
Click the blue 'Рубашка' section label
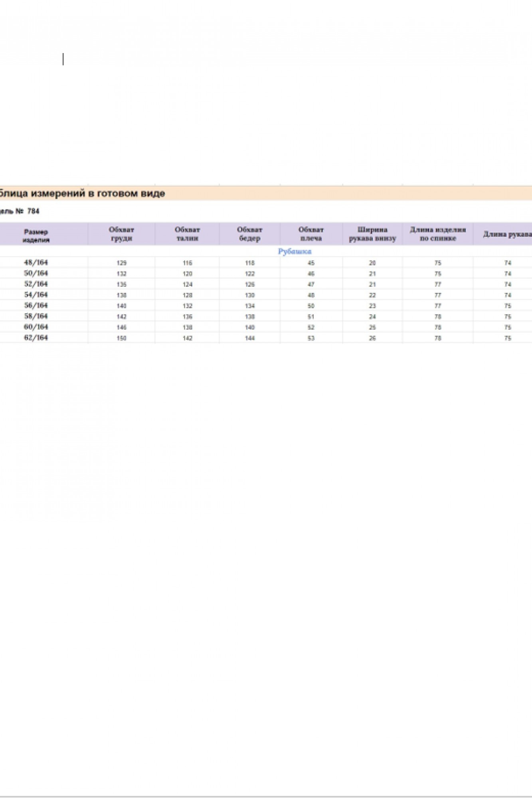tap(295, 251)
